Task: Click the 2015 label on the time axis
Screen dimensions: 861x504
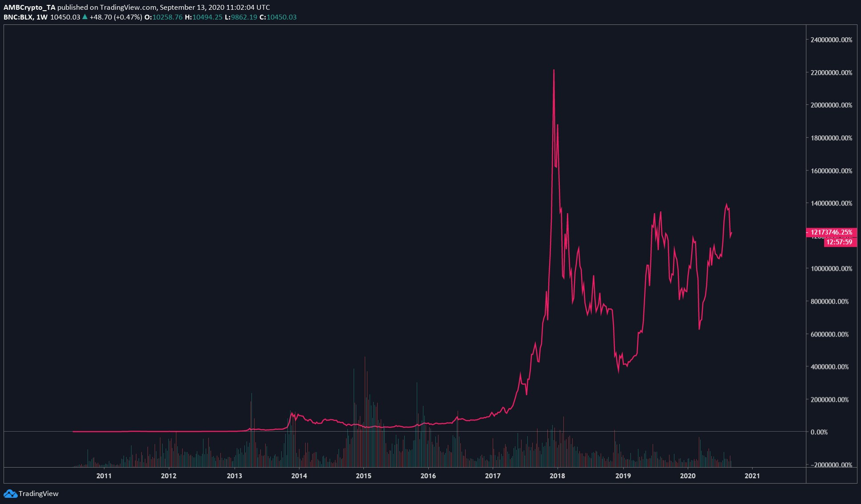Action: tap(363, 476)
